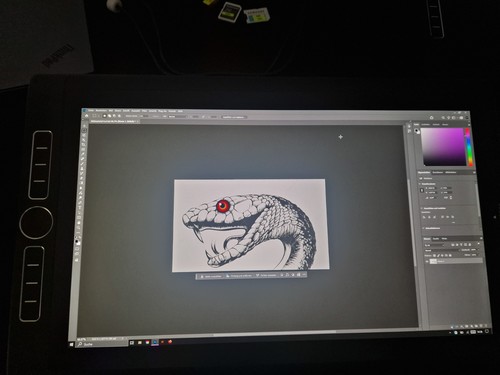The image size is (500, 375).
Task: Toggle lock transparent pixels in Layers panel
Action: 434,255
